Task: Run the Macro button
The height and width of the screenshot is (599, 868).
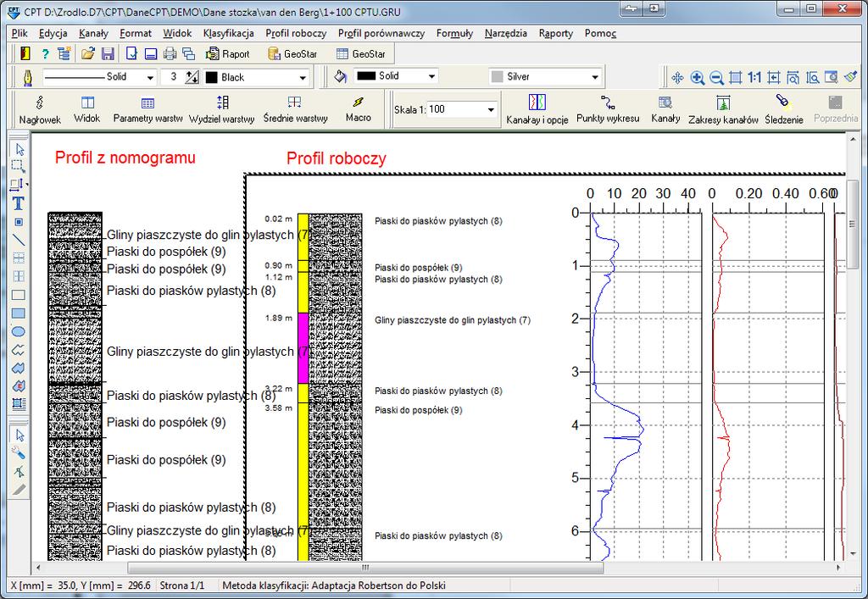Action: pos(359,109)
